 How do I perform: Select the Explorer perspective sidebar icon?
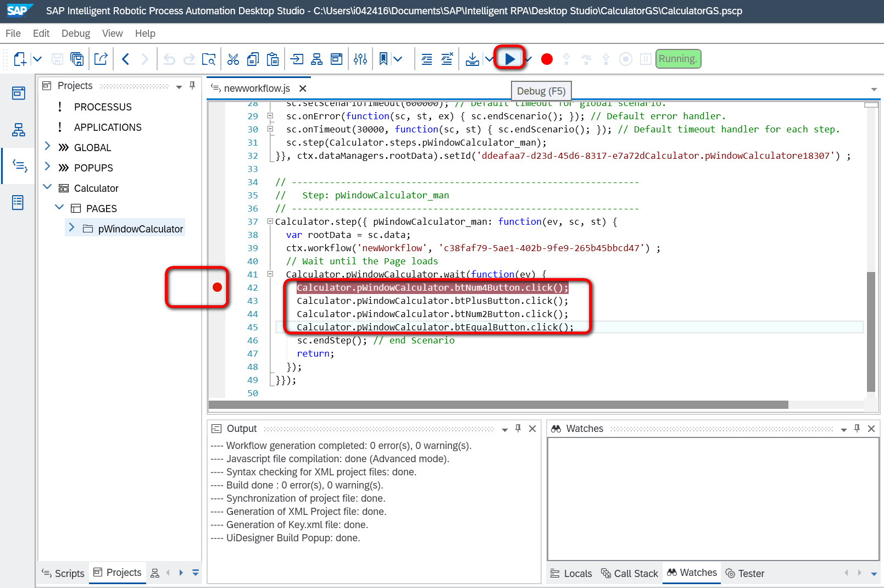(19, 93)
